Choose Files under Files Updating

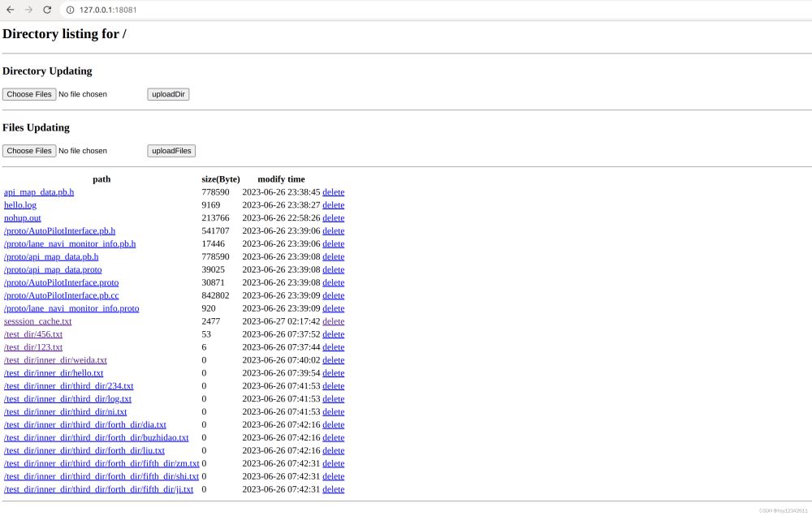click(x=29, y=151)
